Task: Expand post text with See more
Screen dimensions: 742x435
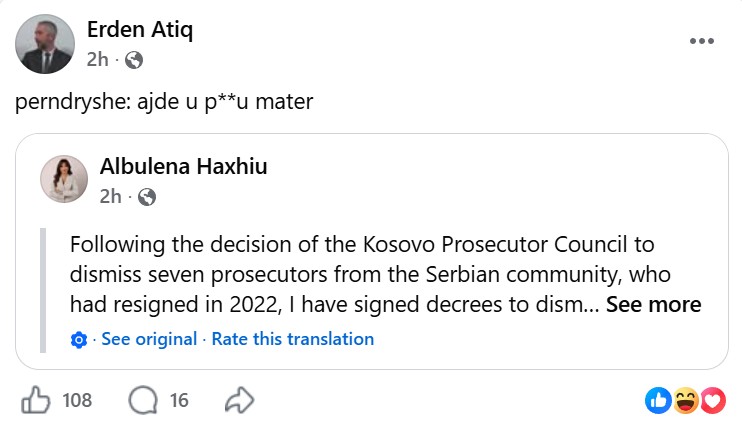Action: tap(654, 304)
